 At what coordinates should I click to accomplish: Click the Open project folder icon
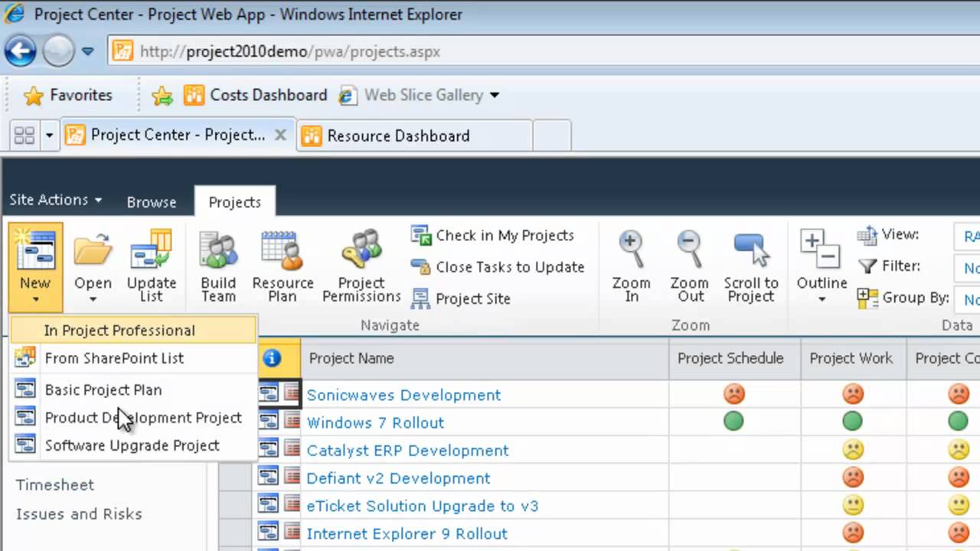[x=93, y=250]
